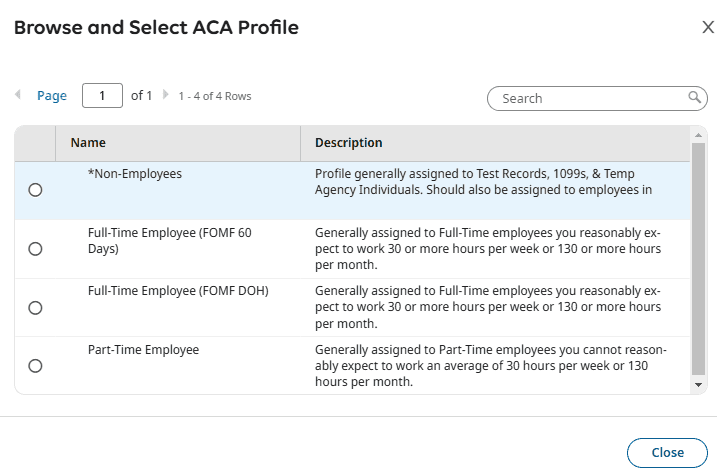Click the Part-Time Employee description text

490,366
